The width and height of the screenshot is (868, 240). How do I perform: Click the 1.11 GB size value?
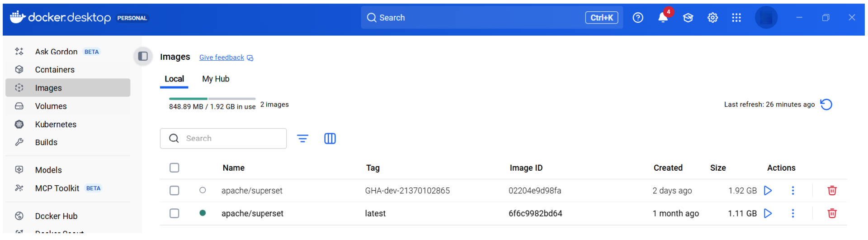pyautogui.click(x=742, y=213)
